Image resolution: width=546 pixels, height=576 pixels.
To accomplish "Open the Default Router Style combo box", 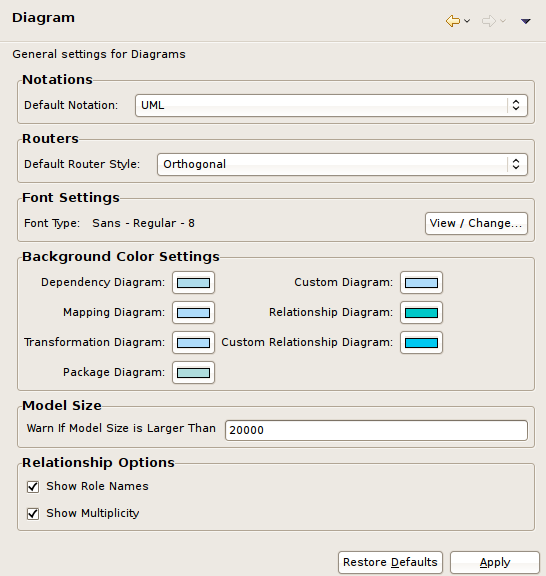I will [342, 164].
